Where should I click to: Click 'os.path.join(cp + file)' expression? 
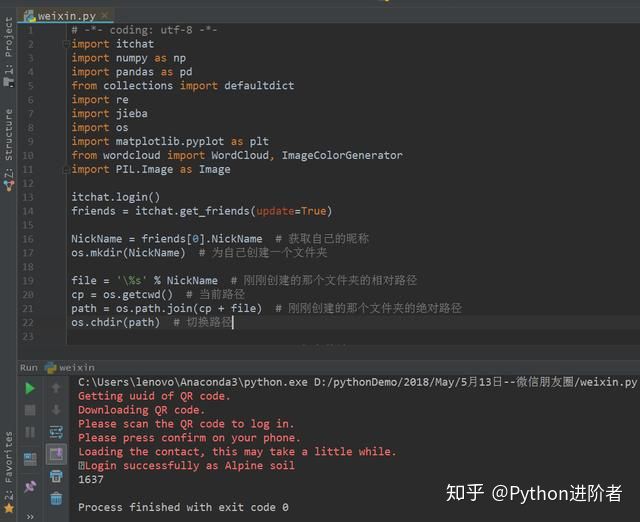189,308
